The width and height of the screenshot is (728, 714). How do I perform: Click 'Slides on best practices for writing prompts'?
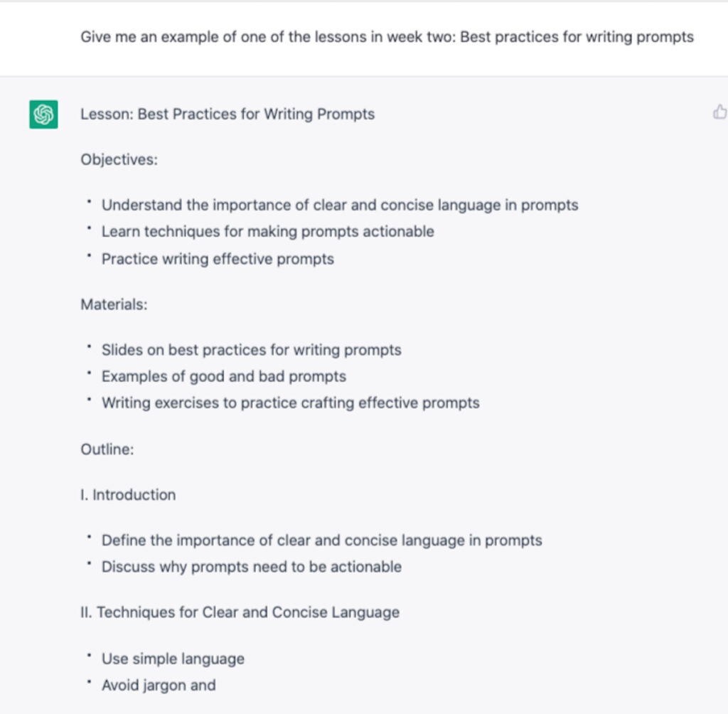coord(251,351)
